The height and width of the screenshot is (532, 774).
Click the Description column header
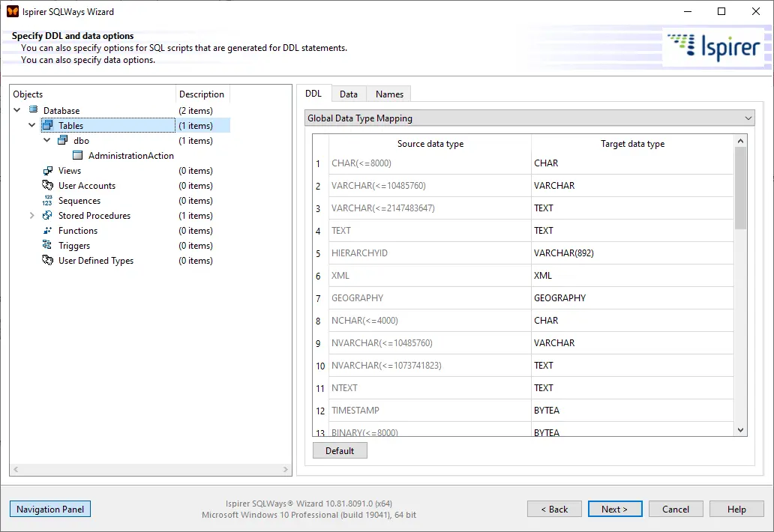pyautogui.click(x=203, y=94)
